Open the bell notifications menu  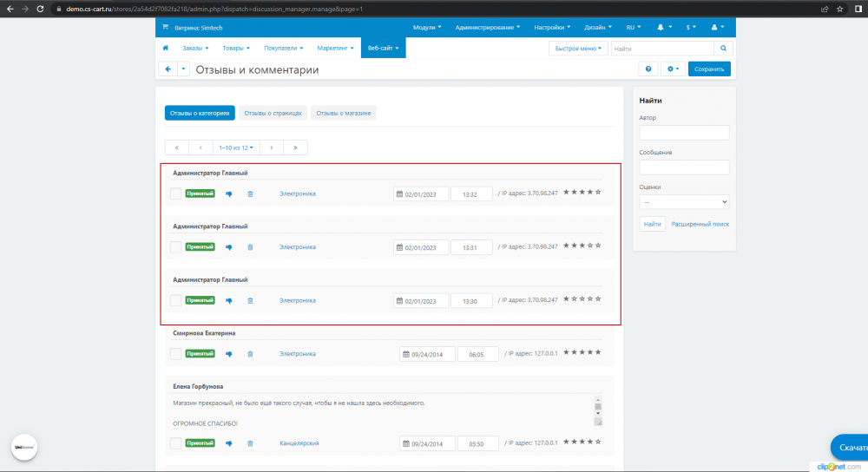(664, 28)
